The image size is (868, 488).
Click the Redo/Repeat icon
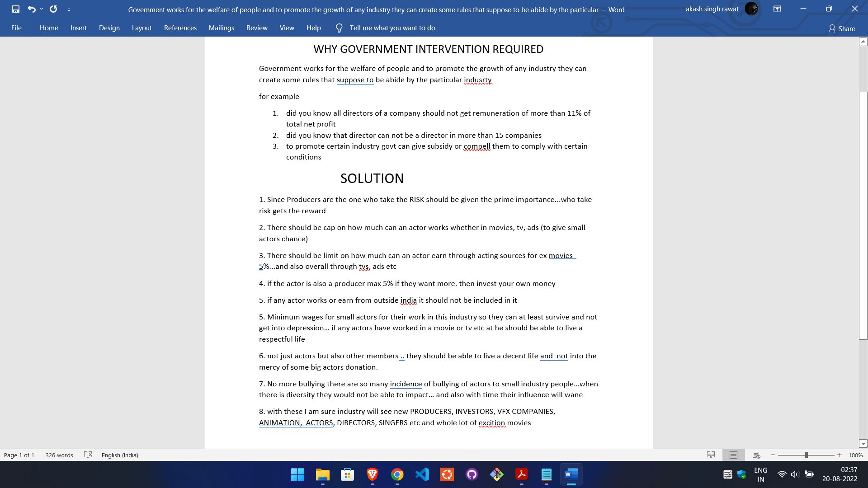coord(53,9)
